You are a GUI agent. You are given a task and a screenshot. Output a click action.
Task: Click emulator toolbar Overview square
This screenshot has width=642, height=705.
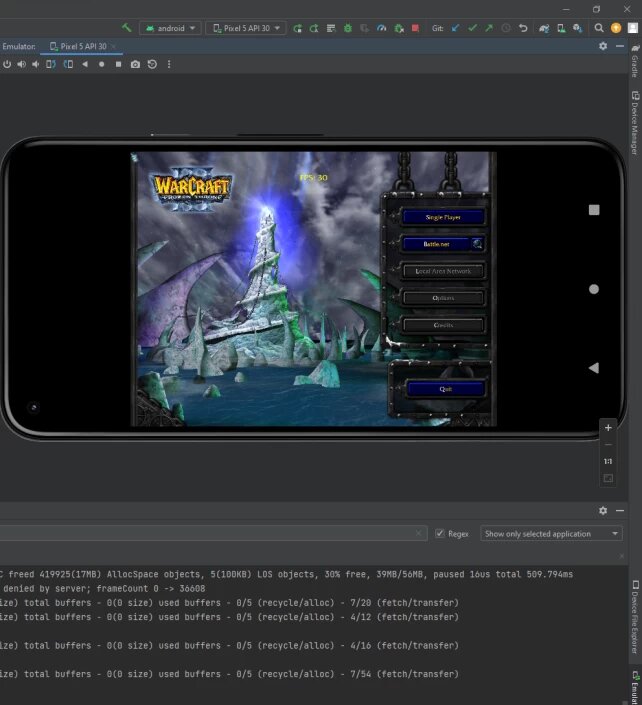tap(118, 64)
